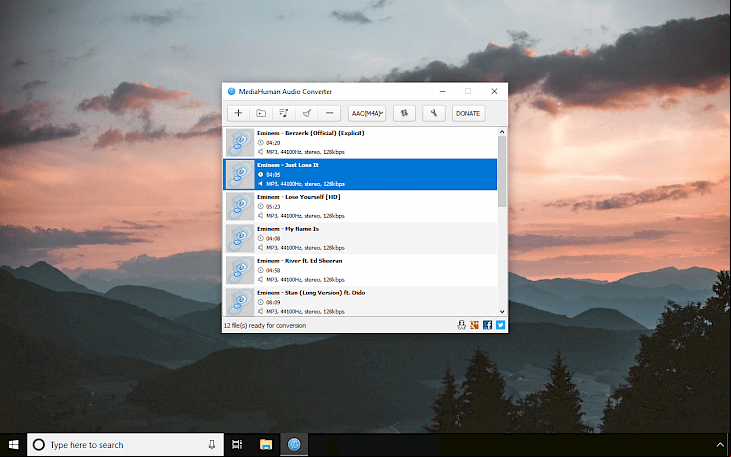Click the 12 file(s) ready for conversion status
The width and height of the screenshot is (731, 457).
click(x=265, y=325)
